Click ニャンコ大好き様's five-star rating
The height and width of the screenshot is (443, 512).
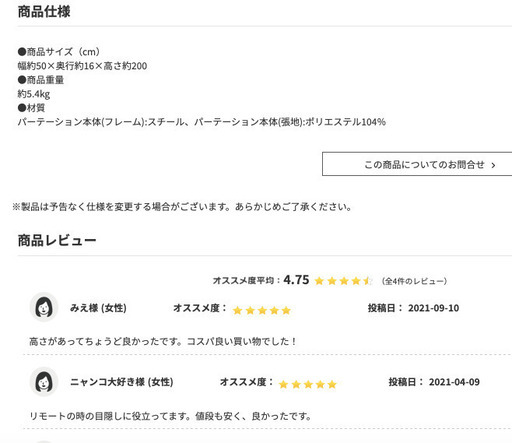(308, 384)
